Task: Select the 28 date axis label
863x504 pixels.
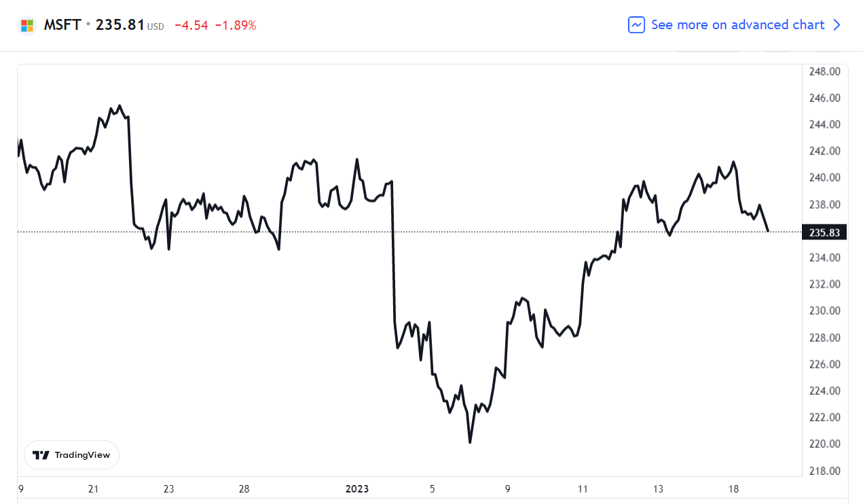Action: [x=244, y=489]
